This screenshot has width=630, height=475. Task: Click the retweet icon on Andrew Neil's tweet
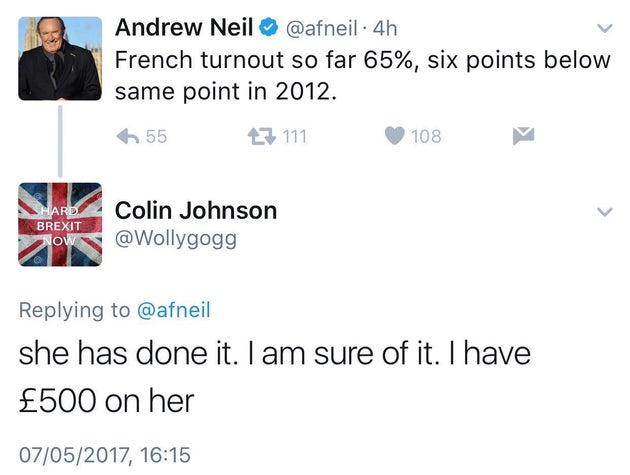[262, 137]
